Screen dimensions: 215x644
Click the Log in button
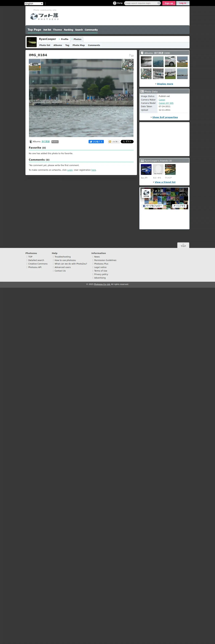[x=183, y=3]
